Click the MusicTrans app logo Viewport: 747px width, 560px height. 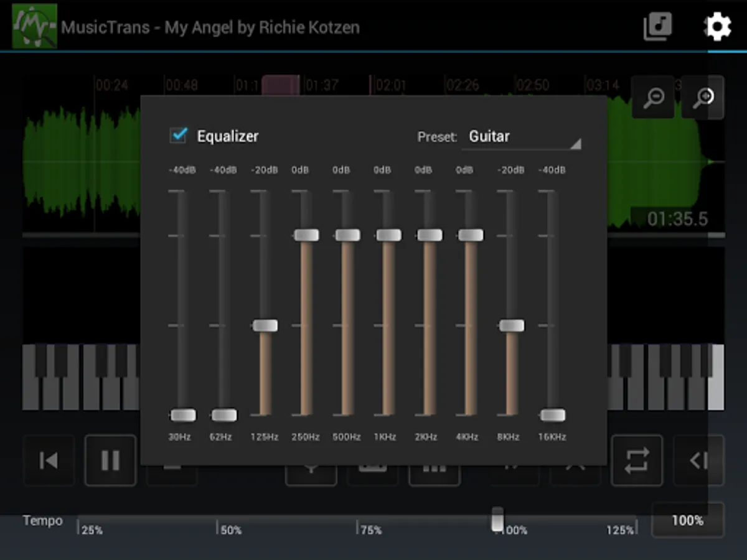35,26
